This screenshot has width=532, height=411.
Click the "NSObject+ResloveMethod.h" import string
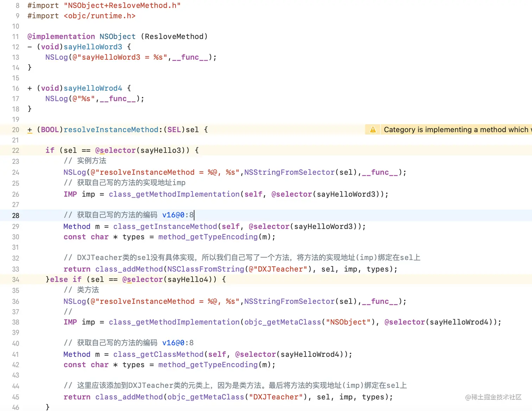(x=122, y=6)
